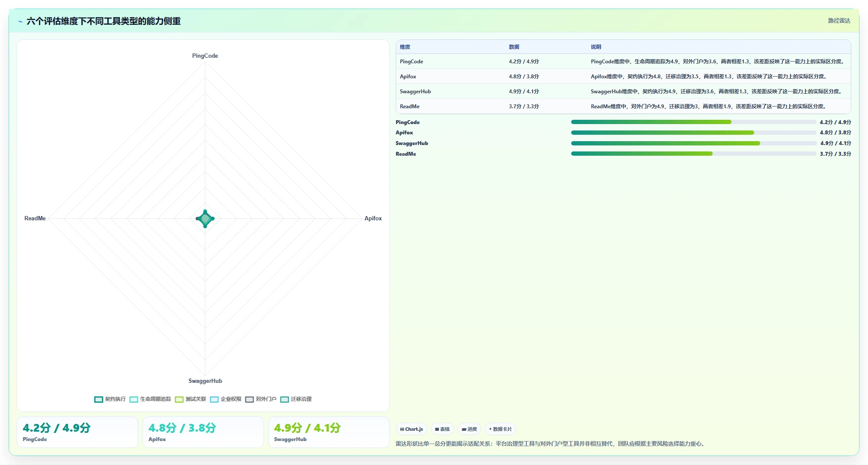868x465 pixels.
Task: Select the 进度 tag chip
Action: click(469, 429)
